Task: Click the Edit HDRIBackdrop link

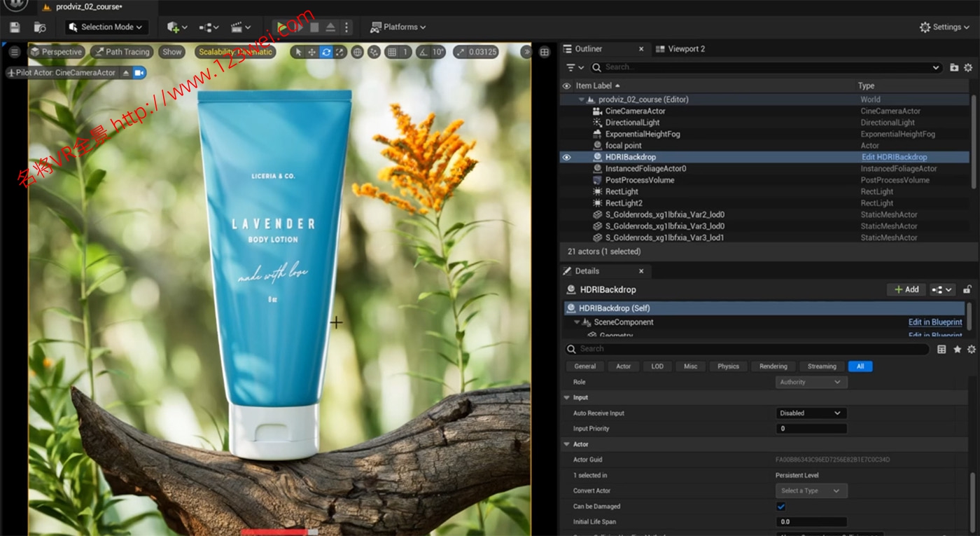Action: 895,157
